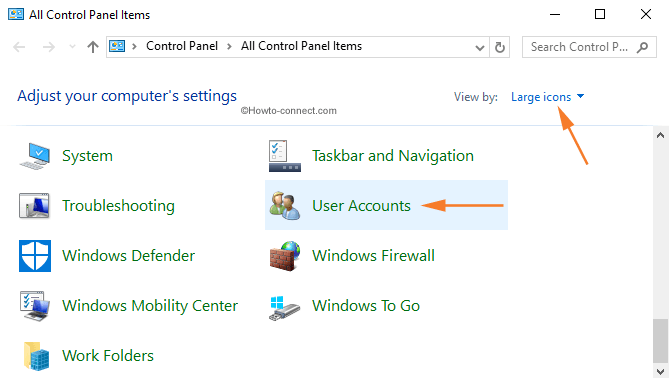669x378 pixels.
Task: Go back to previous location
Action: click(19, 47)
